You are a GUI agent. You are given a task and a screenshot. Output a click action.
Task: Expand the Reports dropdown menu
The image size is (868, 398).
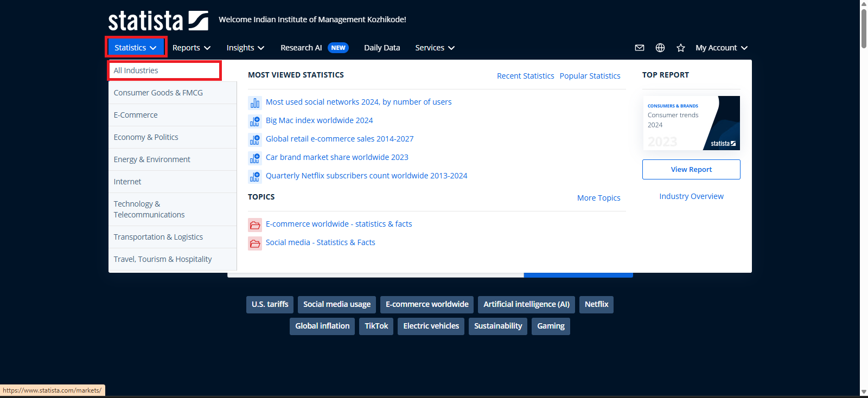point(191,48)
